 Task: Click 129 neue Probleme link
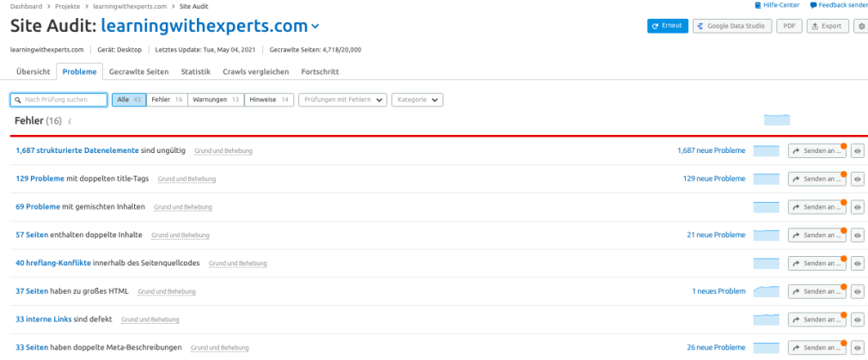point(714,179)
